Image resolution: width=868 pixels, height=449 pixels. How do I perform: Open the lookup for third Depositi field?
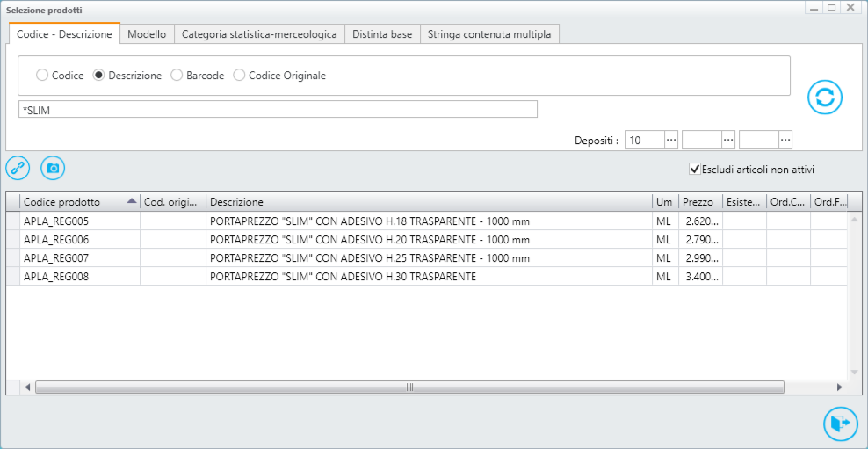[785, 140]
